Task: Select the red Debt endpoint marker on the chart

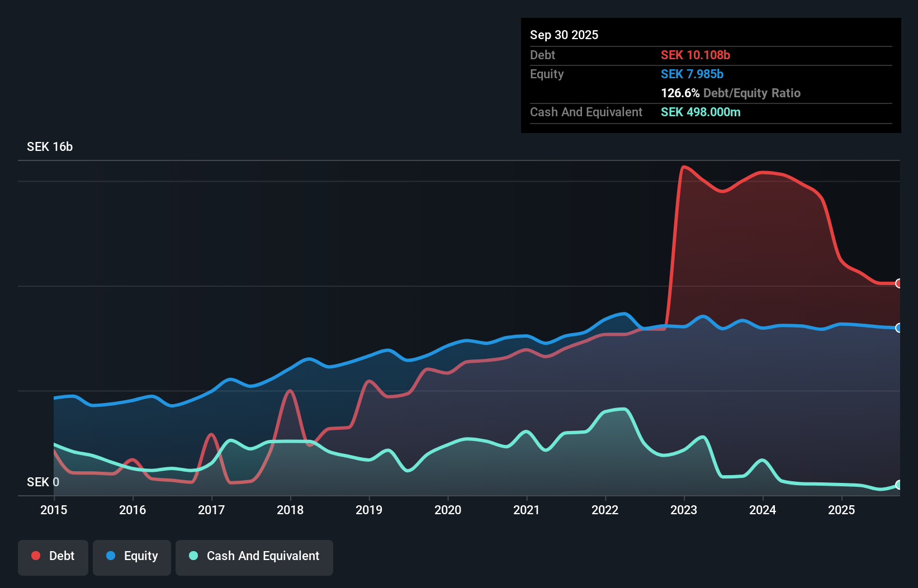Action: point(898,284)
